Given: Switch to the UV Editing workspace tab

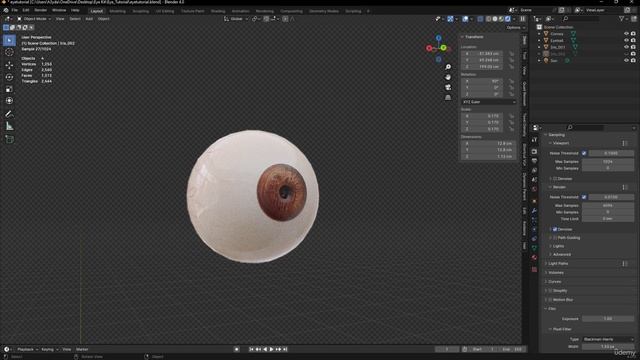Looking at the screenshot, I should pos(165,11).
